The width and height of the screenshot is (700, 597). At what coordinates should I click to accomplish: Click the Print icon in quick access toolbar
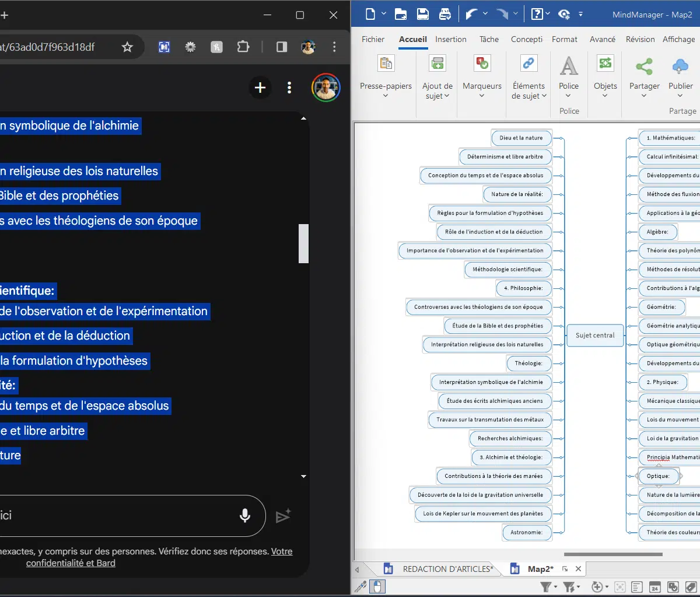coord(445,14)
